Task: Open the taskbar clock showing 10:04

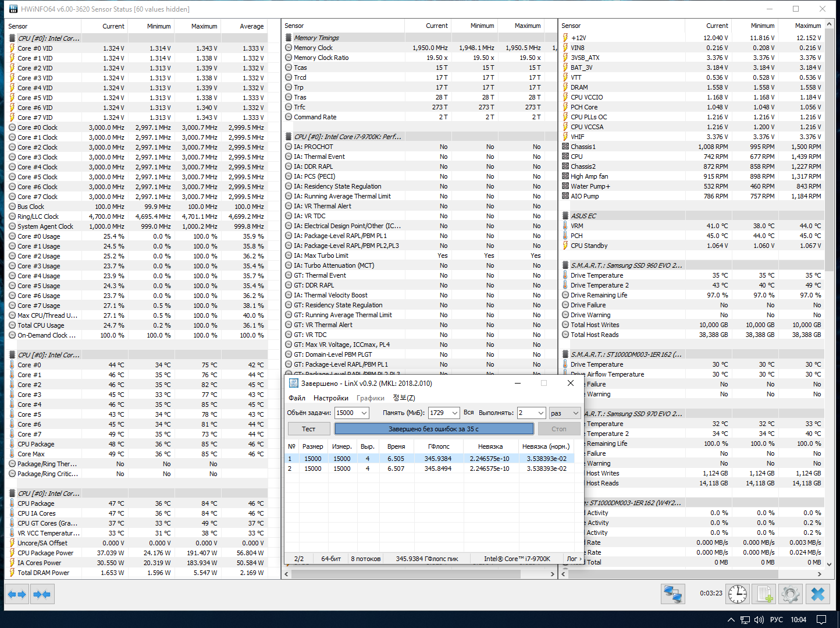Action: tap(799, 620)
